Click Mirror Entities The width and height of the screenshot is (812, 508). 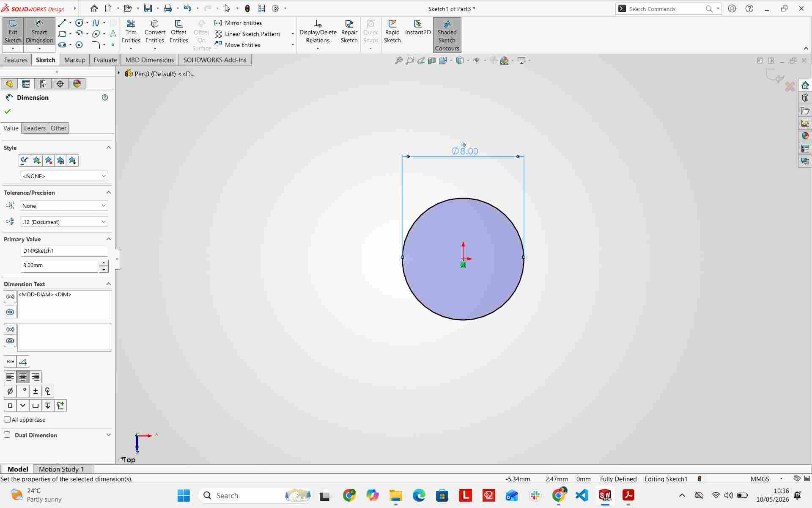[x=238, y=23]
